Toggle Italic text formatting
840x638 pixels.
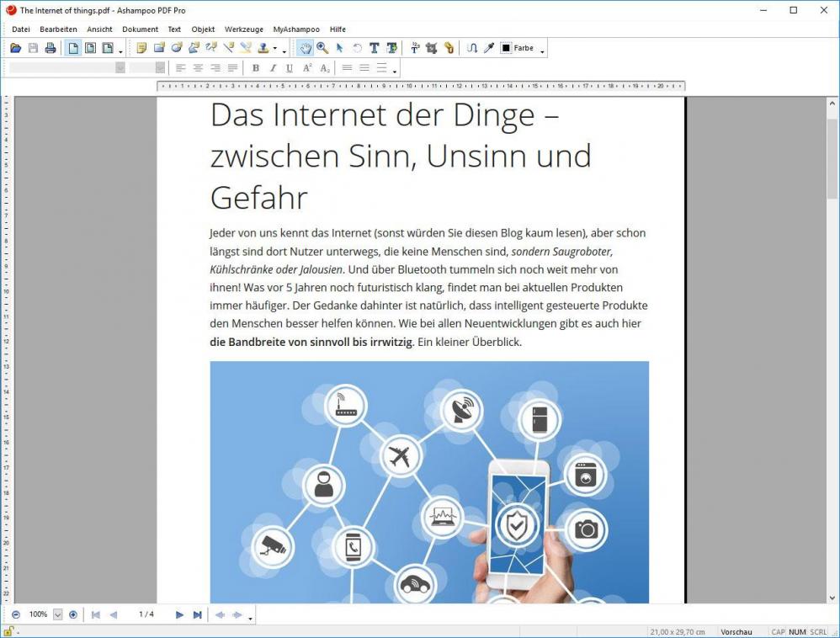pos(273,68)
